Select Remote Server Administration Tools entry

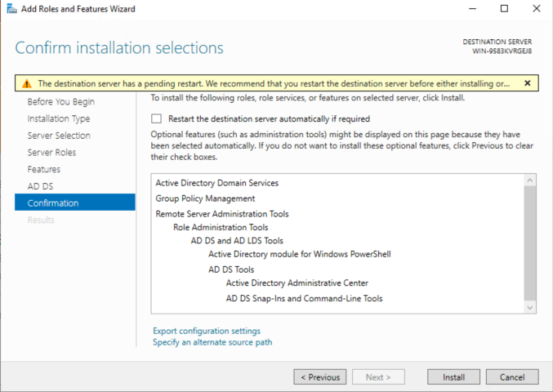point(222,214)
